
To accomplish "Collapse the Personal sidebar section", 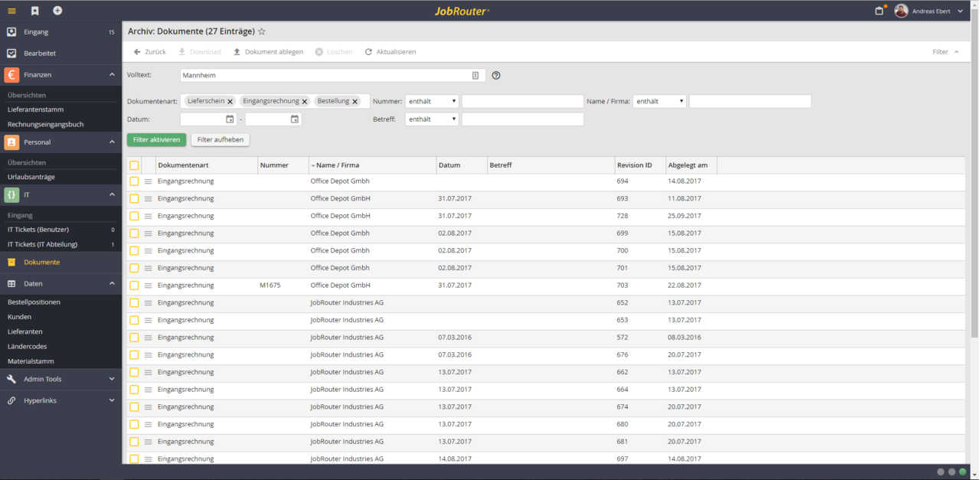I will click(112, 142).
